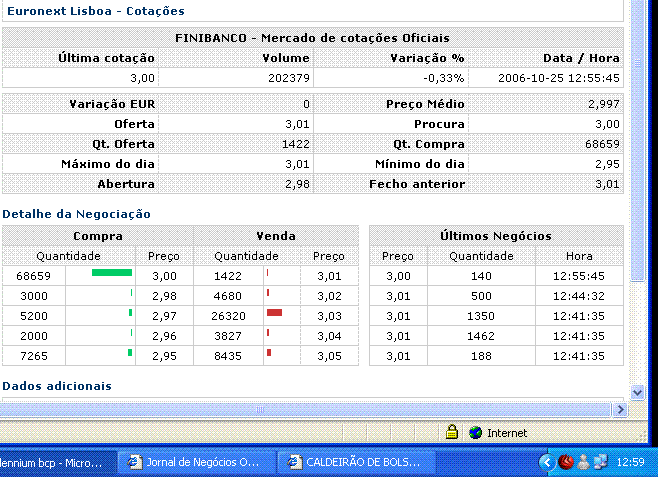
Task: Select last trade quantity 1462
Action: [481, 336]
